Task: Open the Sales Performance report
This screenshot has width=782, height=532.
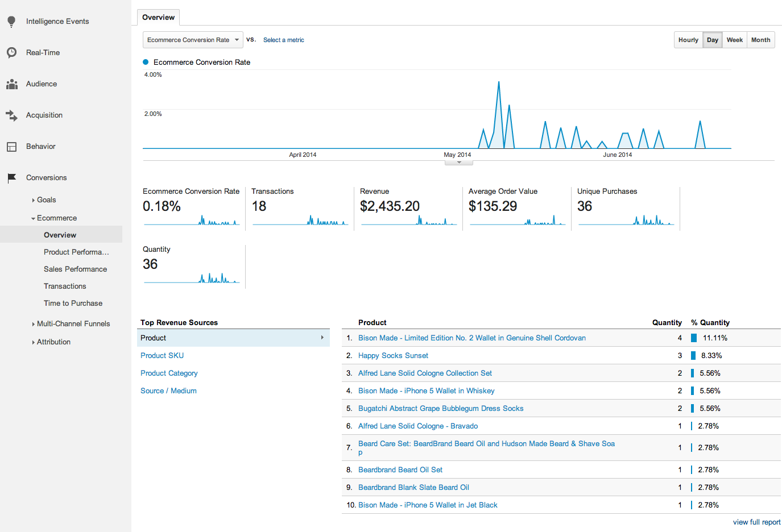Action: click(x=75, y=269)
